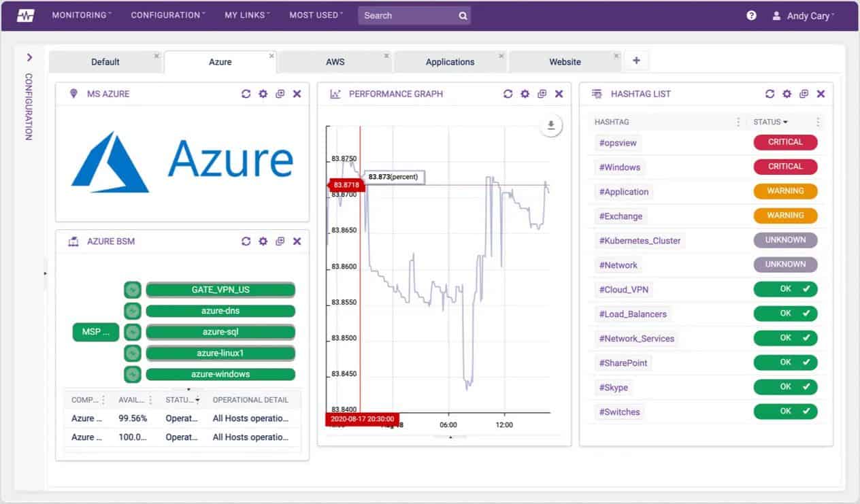Open the Monitoring dropdown menu
The height and width of the screenshot is (504, 860).
[x=82, y=15]
